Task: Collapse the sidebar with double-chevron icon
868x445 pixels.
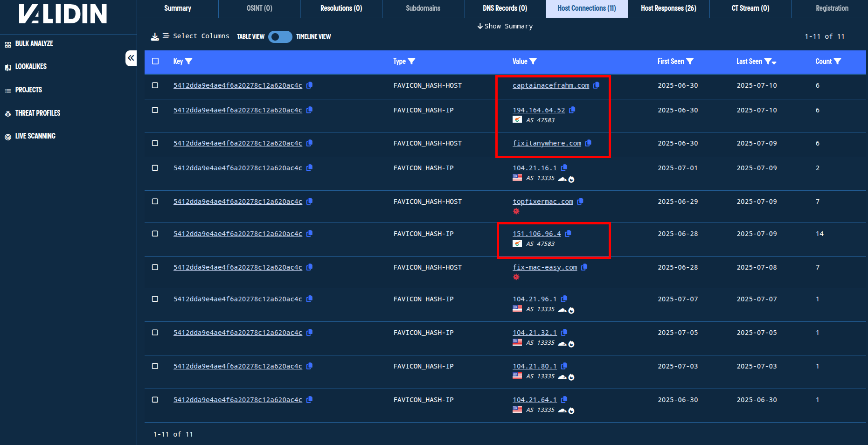Action: 131,58
